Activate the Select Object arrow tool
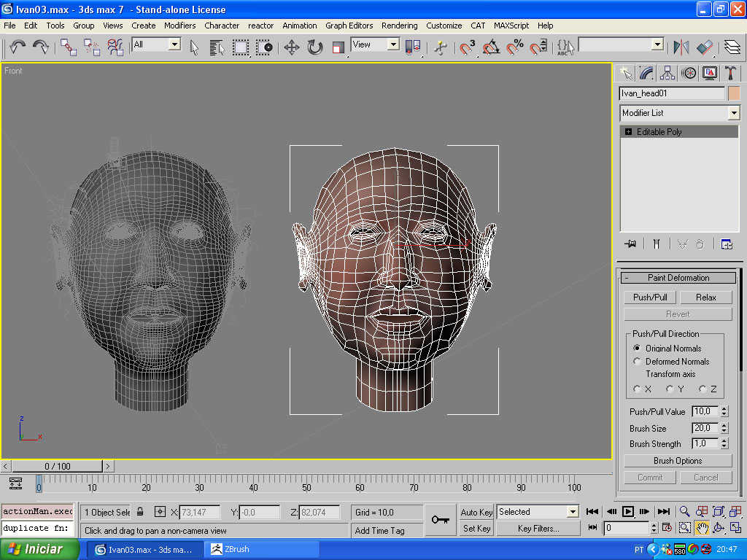747x560 pixels. 194,47
